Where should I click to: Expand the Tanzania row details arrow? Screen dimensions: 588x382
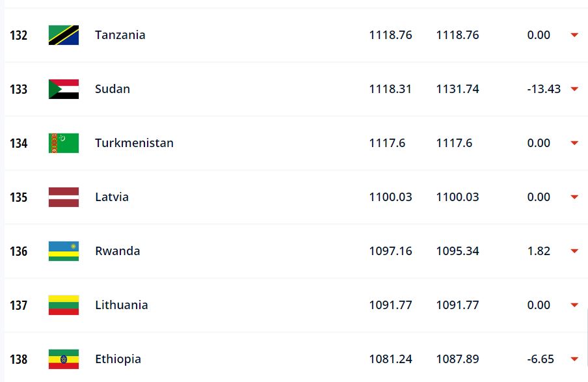[574, 35]
